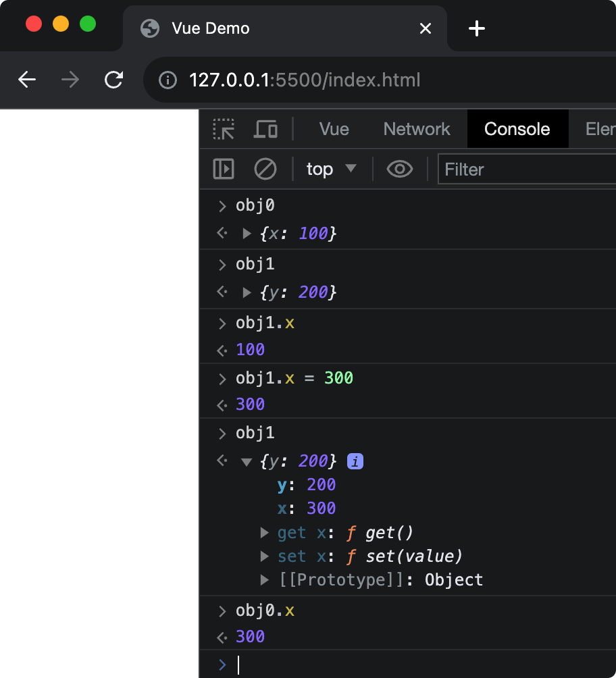
Task: Switch to the Network tab
Action: point(417,129)
